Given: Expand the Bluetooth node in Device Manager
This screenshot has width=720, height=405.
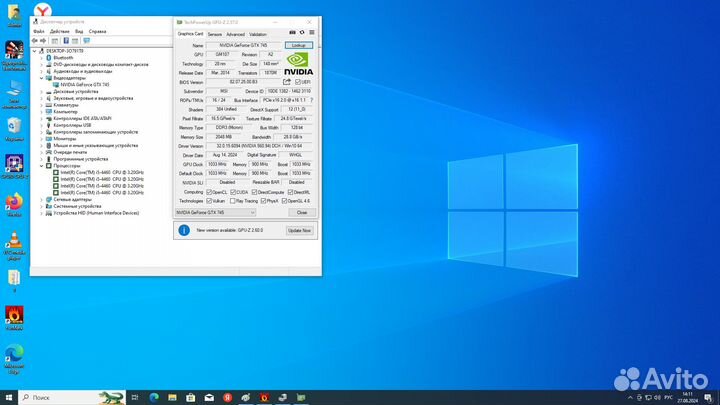Looking at the screenshot, I should pyautogui.click(x=41, y=58).
